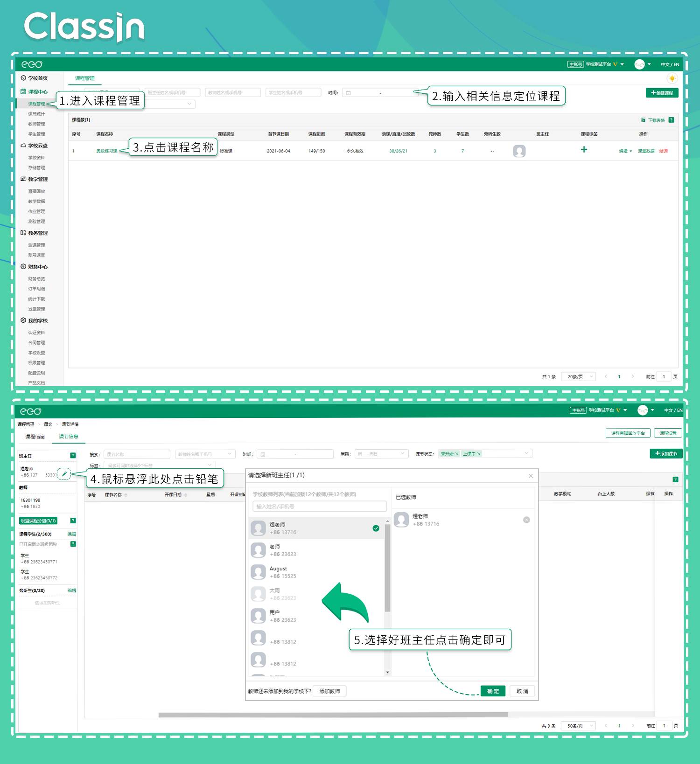Image resolution: width=700 pixels, height=764 pixels.
Task: Click the course name link 奥数练习课
Action: click(107, 151)
